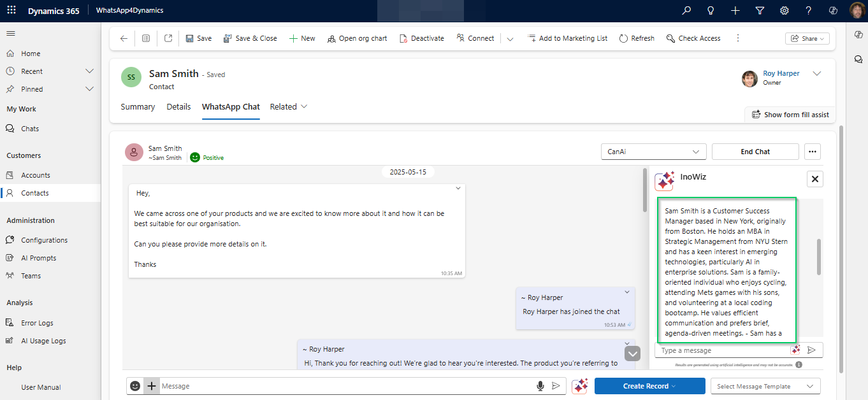Open the side pane Copilot icon
This screenshot has height=400, width=868.
point(858,34)
